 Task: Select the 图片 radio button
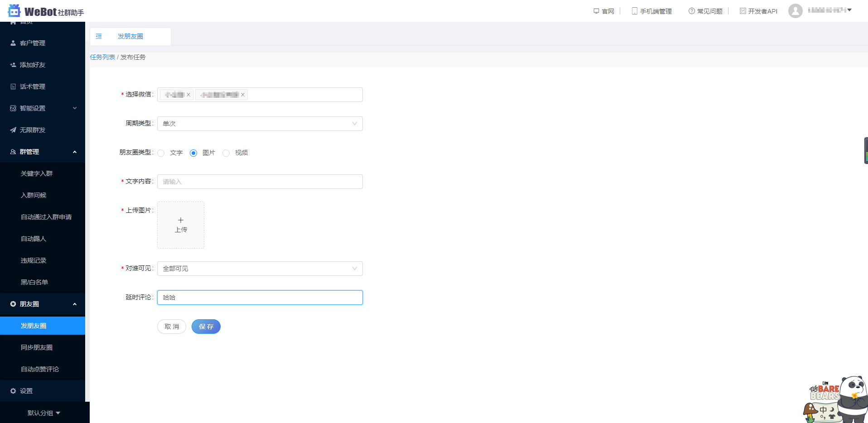point(193,153)
